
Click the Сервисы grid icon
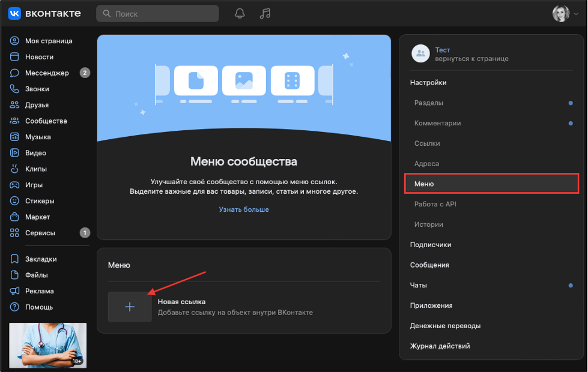[14, 233]
